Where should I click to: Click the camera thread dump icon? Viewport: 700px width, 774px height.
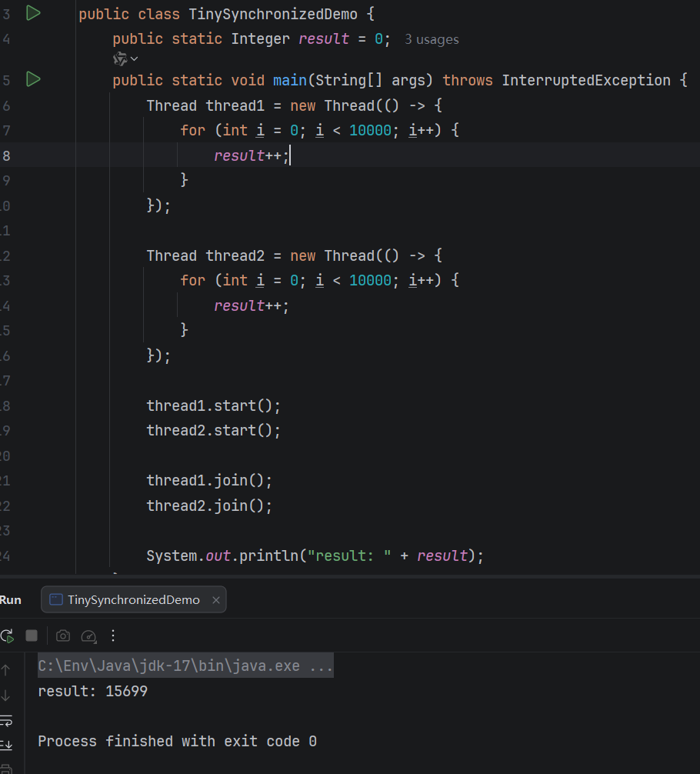[x=63, y=636]
